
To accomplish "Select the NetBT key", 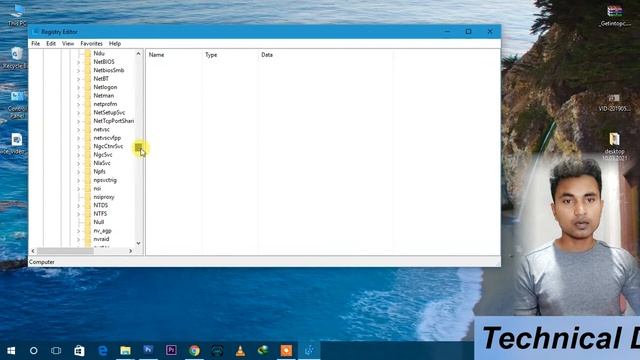I will click(x=101, y=79).
